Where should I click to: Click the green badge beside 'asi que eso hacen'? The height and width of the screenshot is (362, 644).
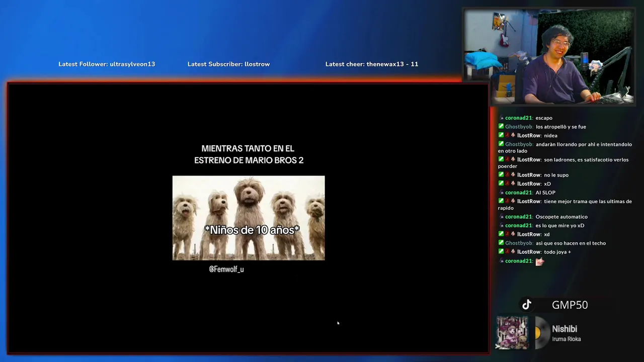(x=501, y=243)
